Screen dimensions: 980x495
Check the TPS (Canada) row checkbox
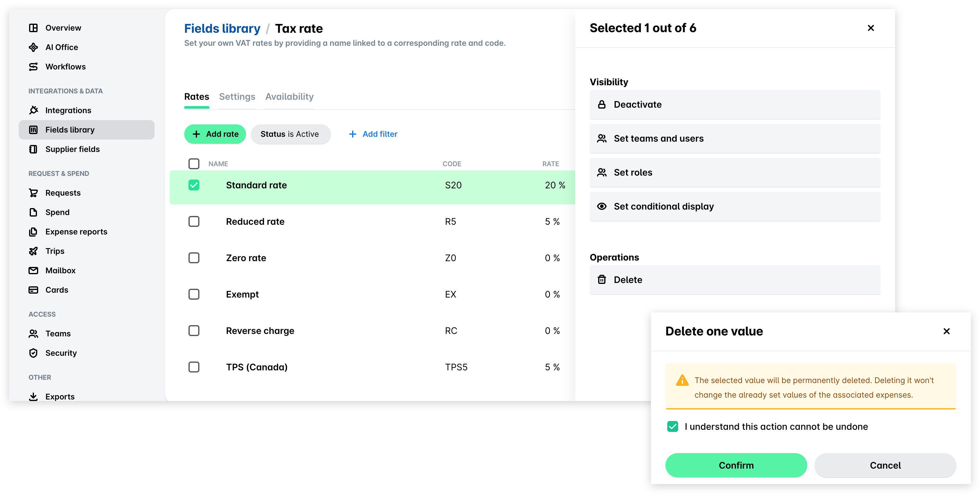(194, 367)
